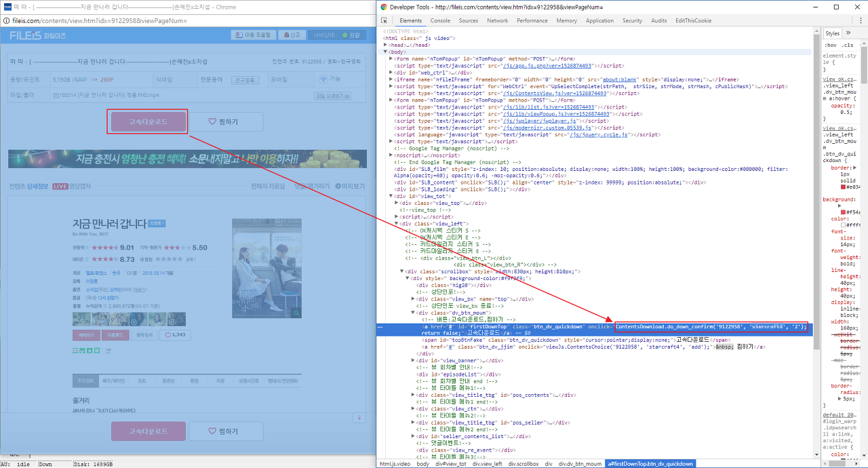Click the Elements panel vertical scrollbar
This screenshot has width=868, height=468.
pos(816,190)
